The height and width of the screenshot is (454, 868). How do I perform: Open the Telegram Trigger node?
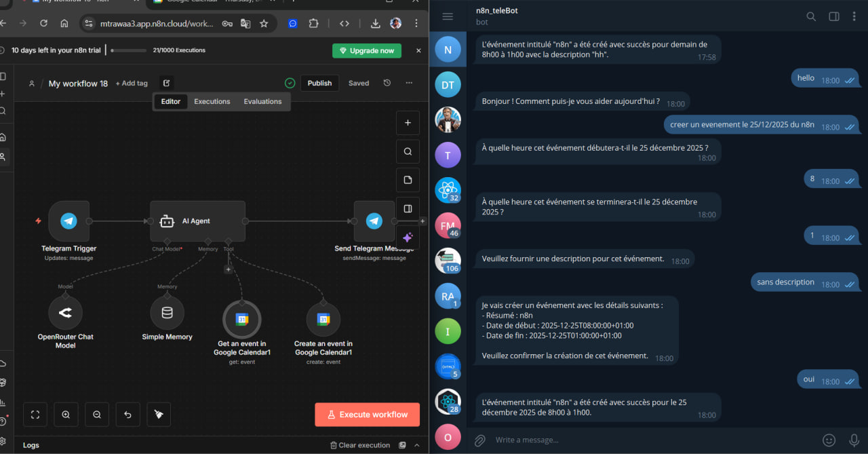(68, 221)
